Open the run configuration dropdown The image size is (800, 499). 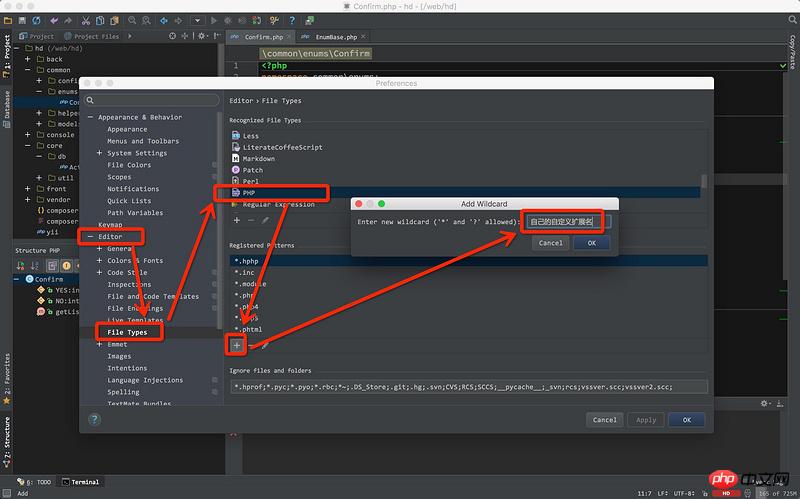(197, 21)
